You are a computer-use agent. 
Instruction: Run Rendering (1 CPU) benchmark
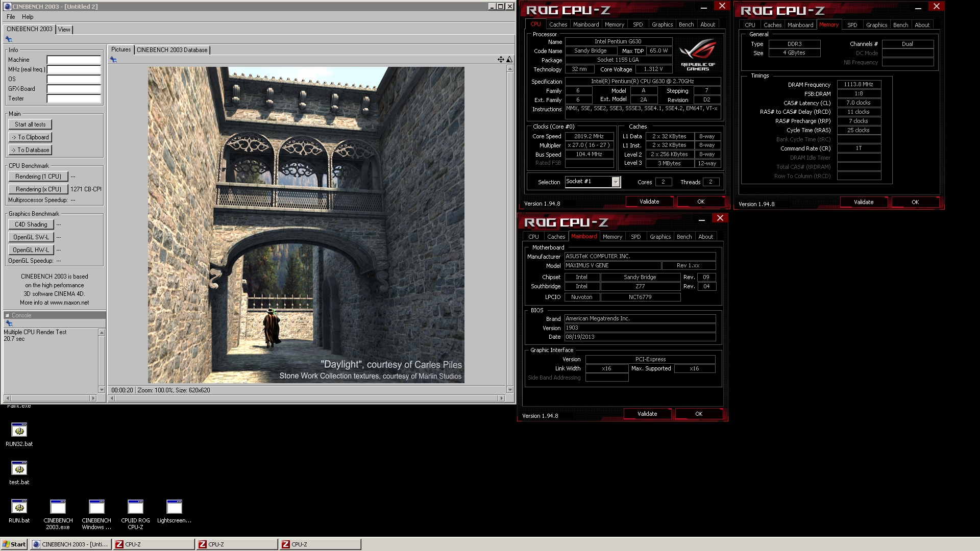point(38,177)
